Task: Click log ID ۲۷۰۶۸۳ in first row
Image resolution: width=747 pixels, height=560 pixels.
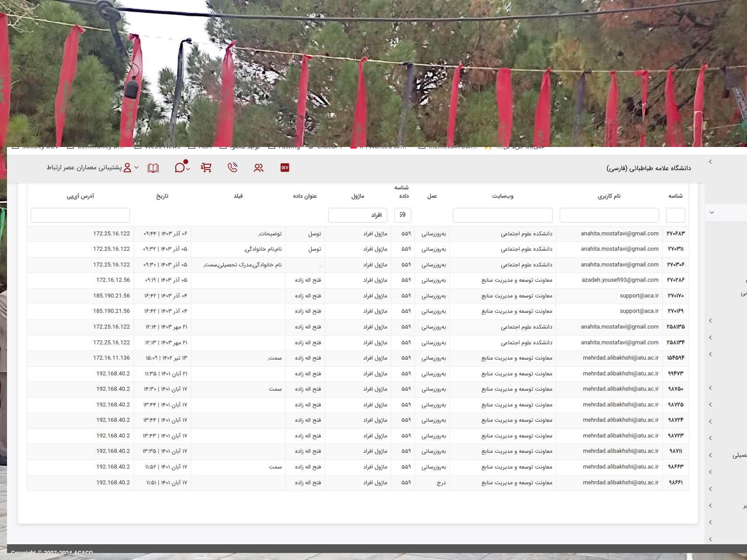Action: tap(676, 234)
